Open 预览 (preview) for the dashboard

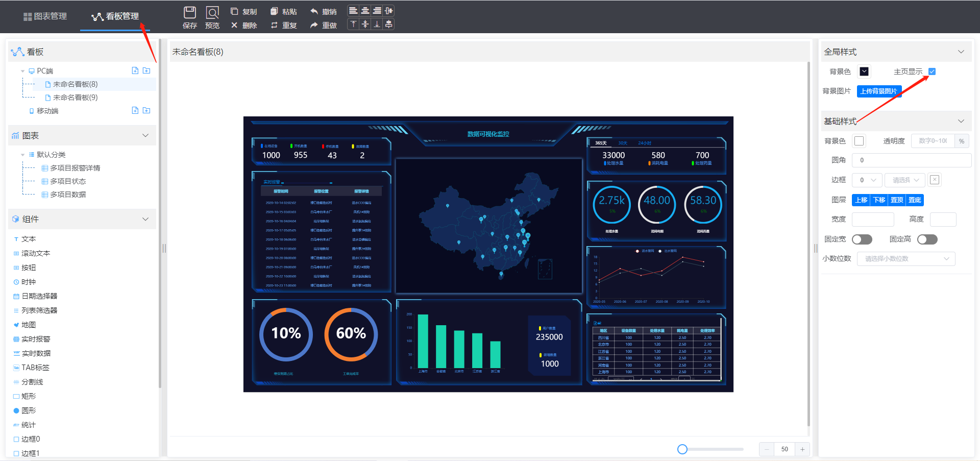point(212,17)
